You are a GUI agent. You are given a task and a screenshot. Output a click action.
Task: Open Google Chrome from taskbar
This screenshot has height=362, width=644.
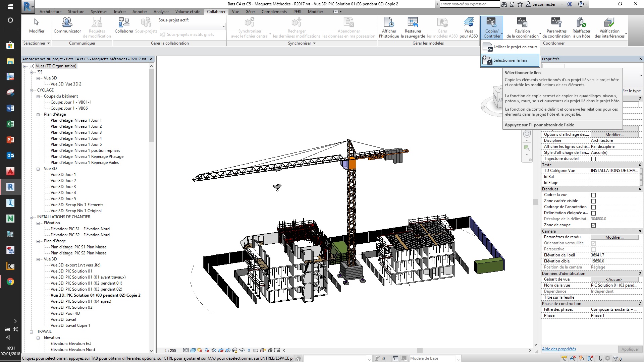[10, 282]
